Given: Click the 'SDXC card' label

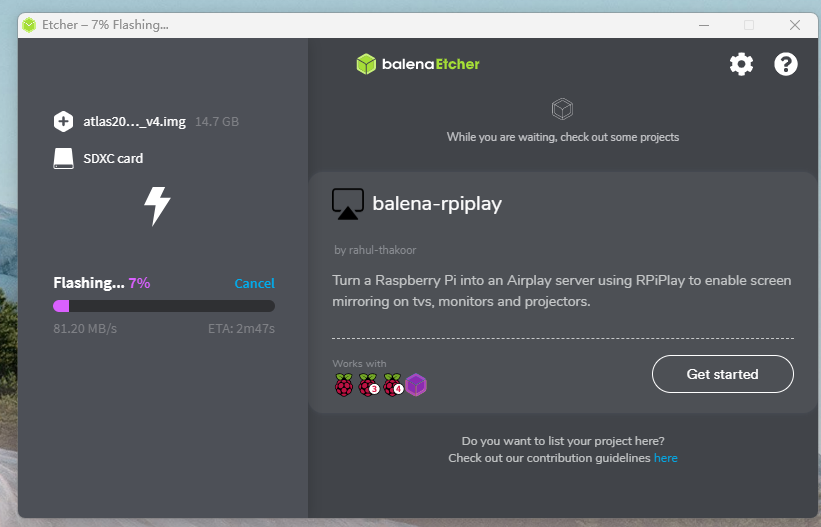Looking at the screenshot, I should point(113,158).
